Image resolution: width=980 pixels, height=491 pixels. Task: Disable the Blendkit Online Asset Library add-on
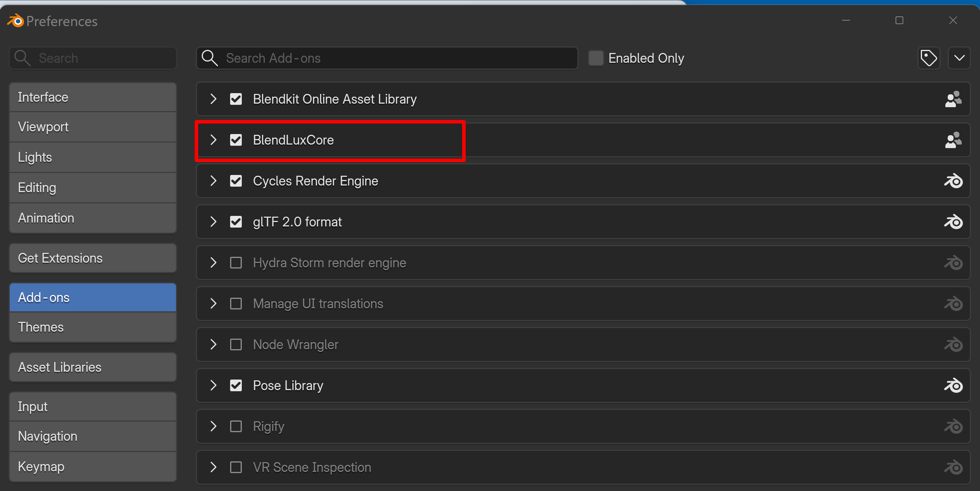[x=236, y=99]
